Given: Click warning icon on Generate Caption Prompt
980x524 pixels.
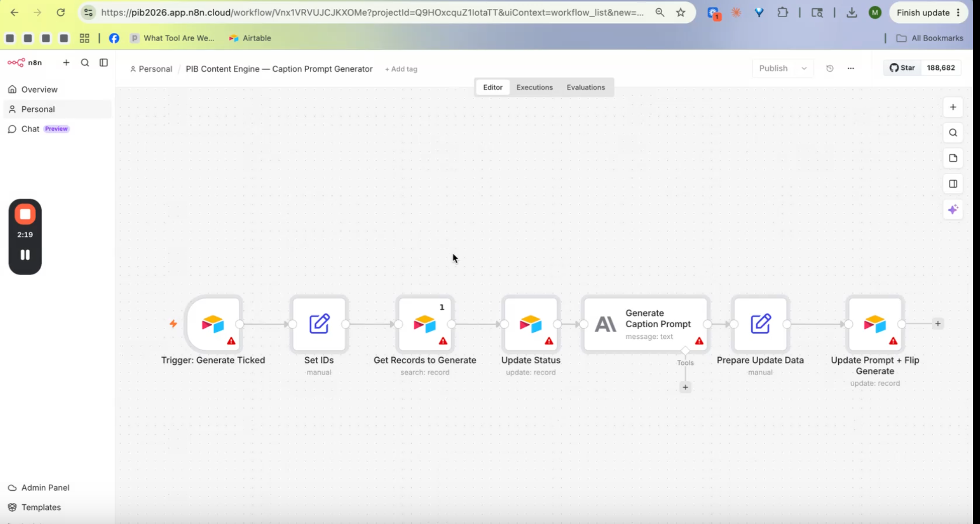Looking at the screenshot, I should point(699,341).
